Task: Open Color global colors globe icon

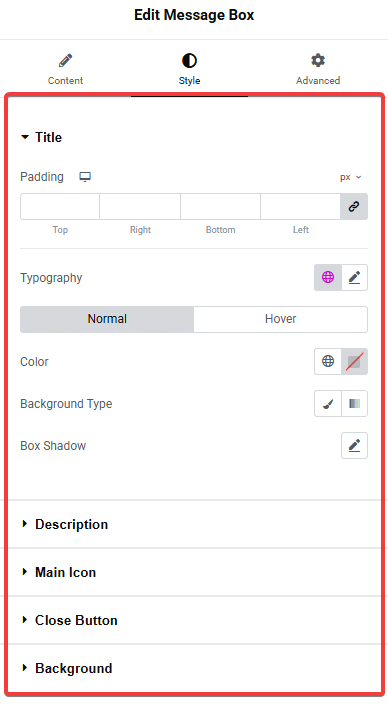Action: coord(328,361)
